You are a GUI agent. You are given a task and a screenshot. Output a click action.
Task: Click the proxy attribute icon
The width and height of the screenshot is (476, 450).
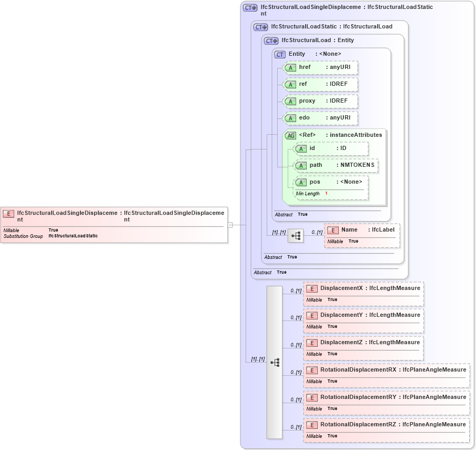tap(290, 101)
